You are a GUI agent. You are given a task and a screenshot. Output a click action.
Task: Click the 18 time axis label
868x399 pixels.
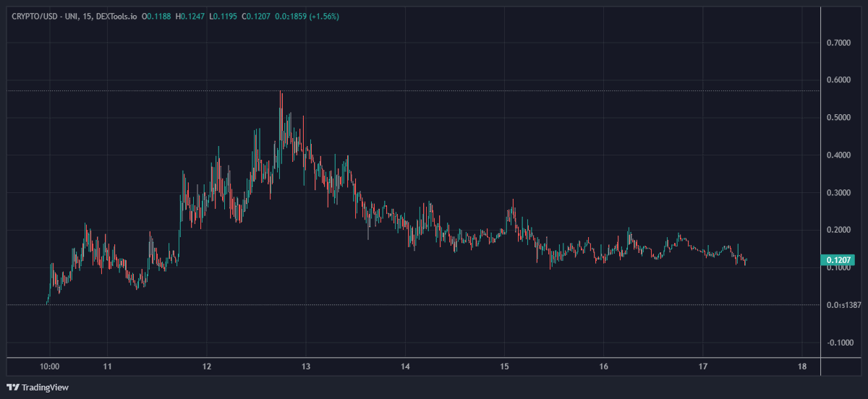(x=801, y=366)
